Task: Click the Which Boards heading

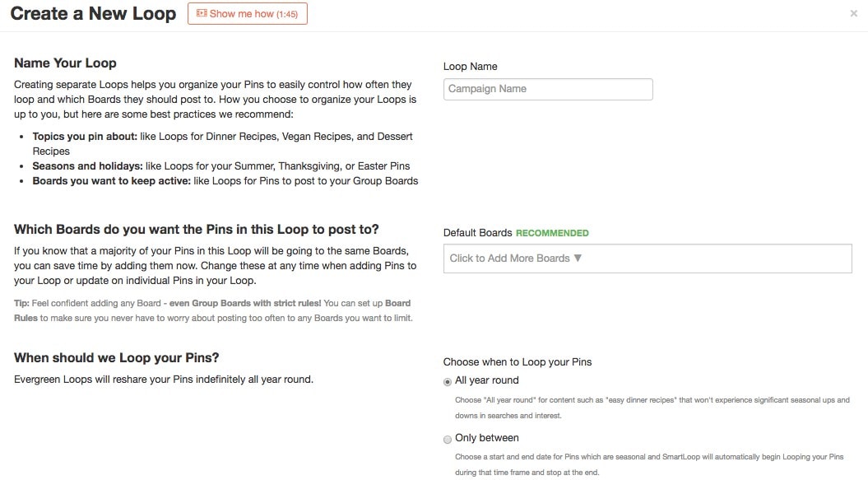Action: [x=197, y=230]
